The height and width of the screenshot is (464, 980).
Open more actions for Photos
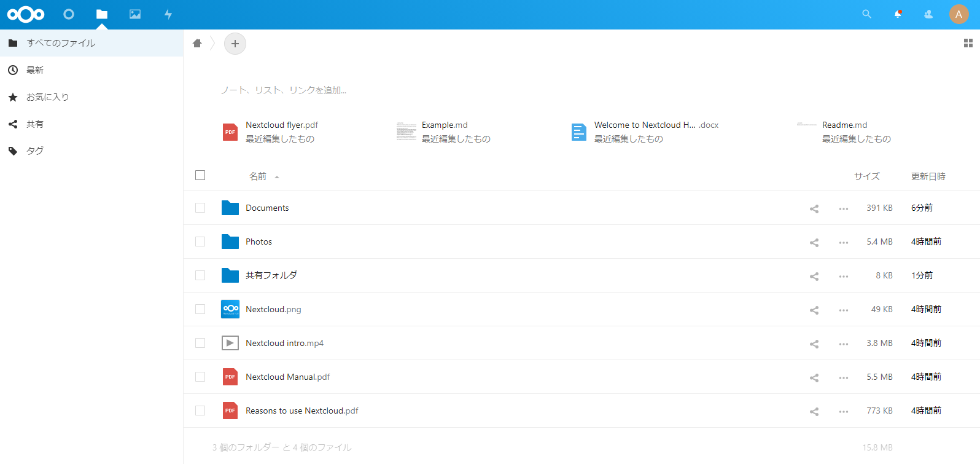pyautogui.click(x=844, y=243)
